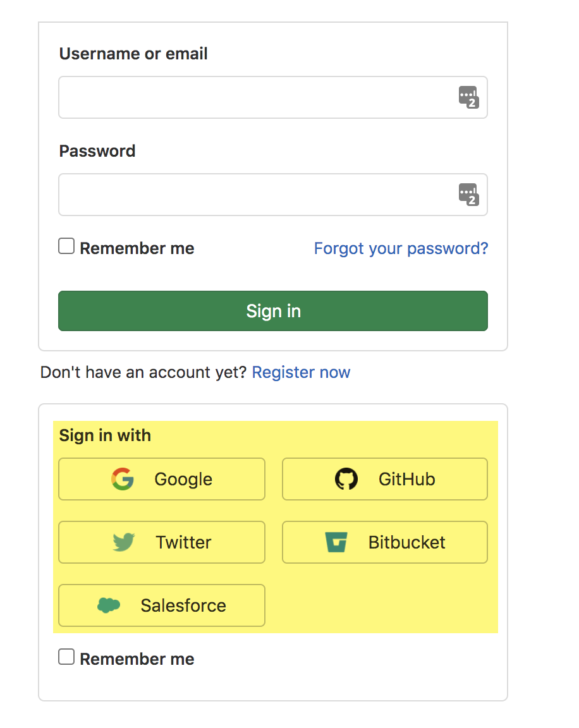Click the "Username or email" field label

click(133, 54)
